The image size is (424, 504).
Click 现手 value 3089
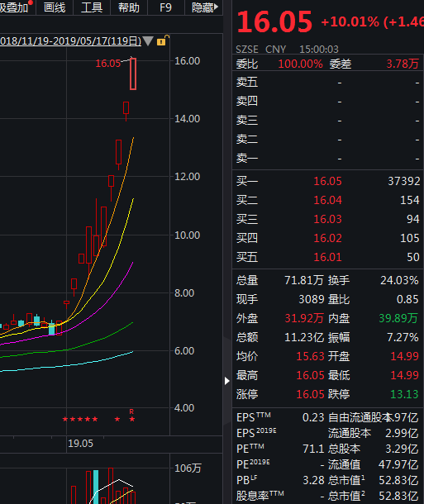tap(312, 300)
